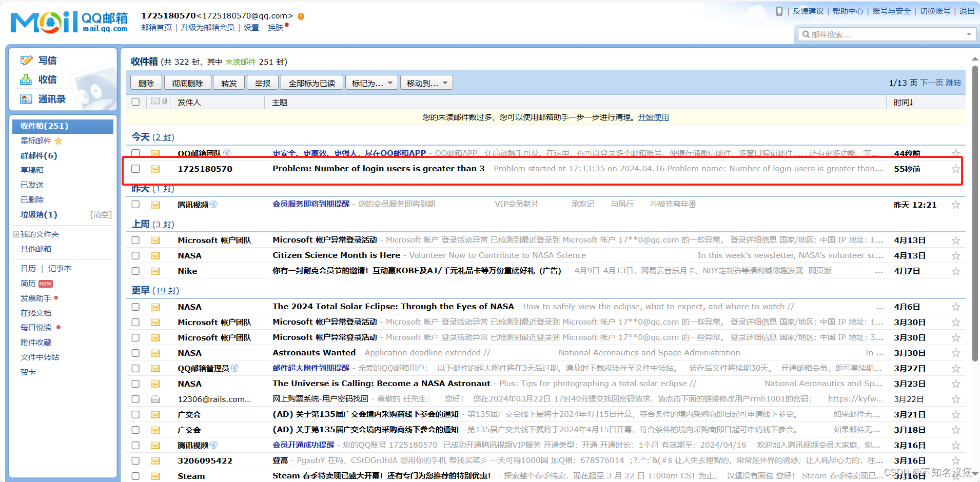
Task: Click verified badge beside QQ邮箱管理员
Action: point(234,368)
